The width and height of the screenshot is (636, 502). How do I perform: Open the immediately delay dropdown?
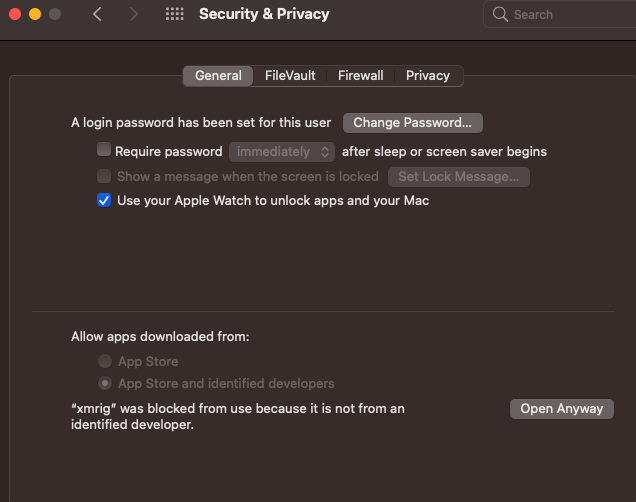(282, 152)
